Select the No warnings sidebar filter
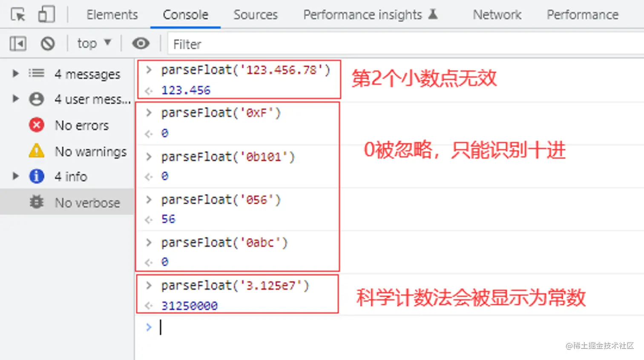 pos(91,151)
